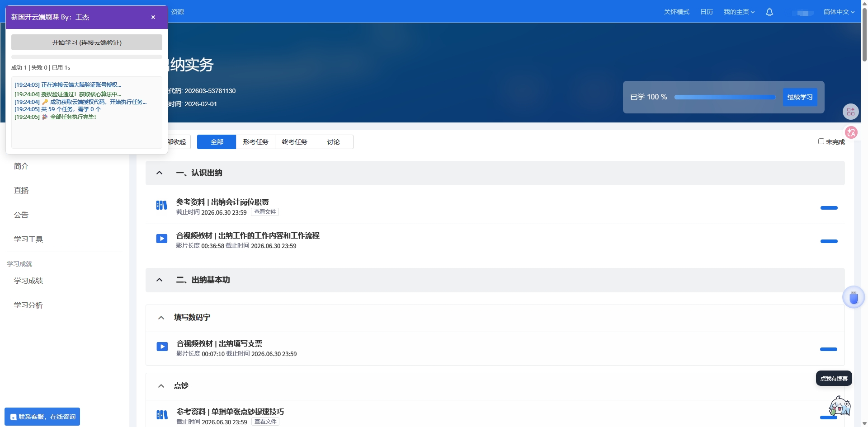The height and width of the screenshot is (427, 868).
Task: Click 开始学习 (连接云端验证) button
Action: (x=87, y=42)
